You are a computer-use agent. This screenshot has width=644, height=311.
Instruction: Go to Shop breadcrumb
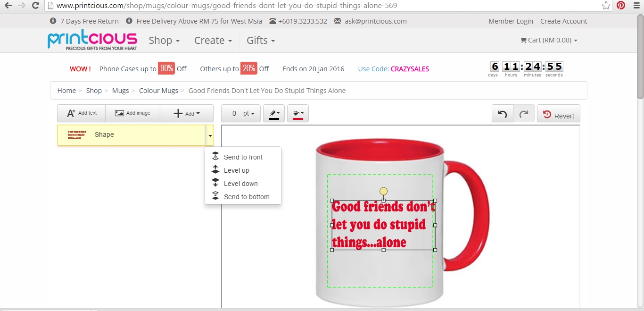point(94,91)
